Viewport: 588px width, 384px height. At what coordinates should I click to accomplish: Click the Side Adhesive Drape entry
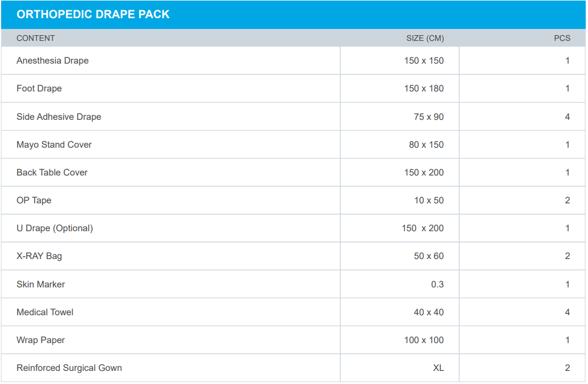pyautogui.click(x=59, y=117)
